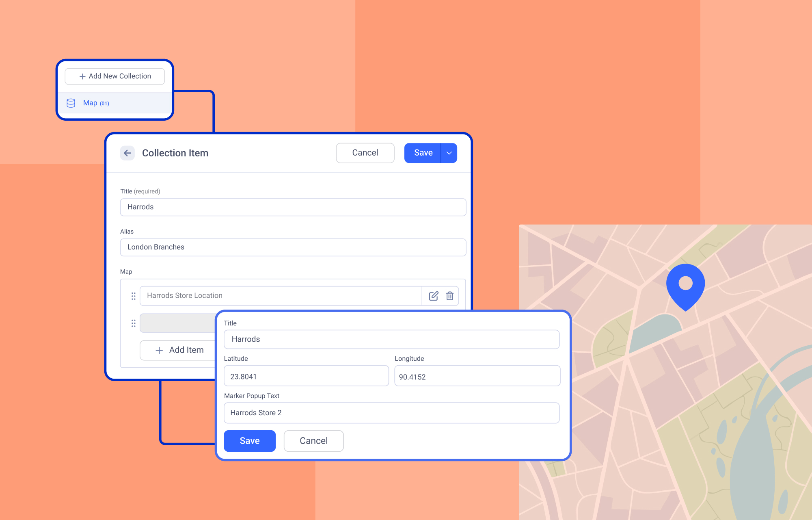Click the database icon beside Map collection
This screenshot has width=812, height=520.
click(71, 103)
